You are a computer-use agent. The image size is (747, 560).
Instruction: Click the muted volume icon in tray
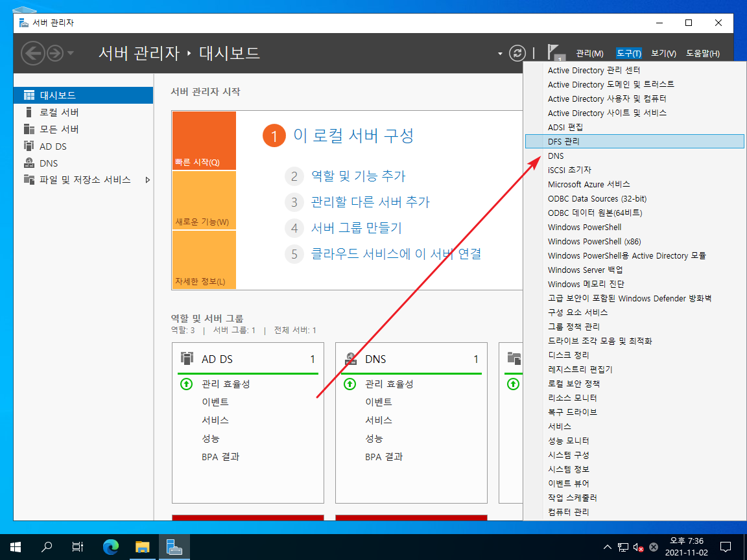click(638, 547)
